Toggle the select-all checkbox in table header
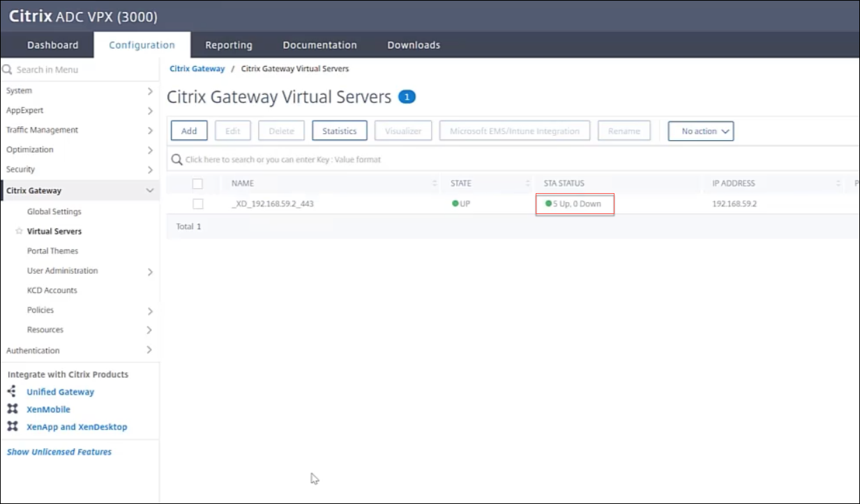The width and height of the screenshot is (860, 504). point(197,184)
